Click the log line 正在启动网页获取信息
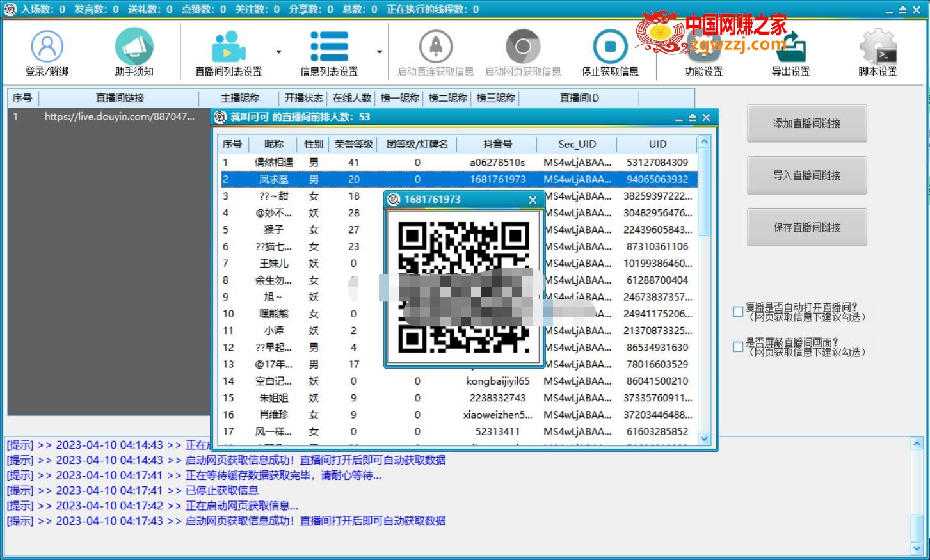The image size is (930, 560). click(241, 506)
